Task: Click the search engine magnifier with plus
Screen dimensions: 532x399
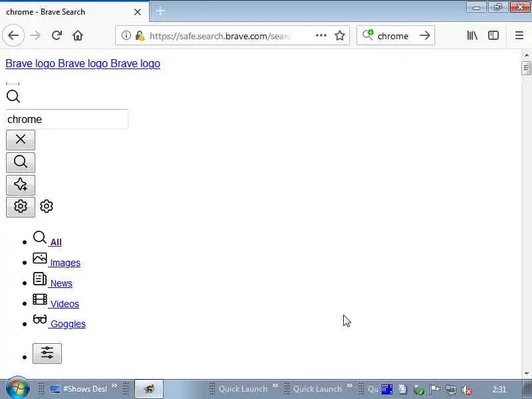Action: click(x=368, y=35)
